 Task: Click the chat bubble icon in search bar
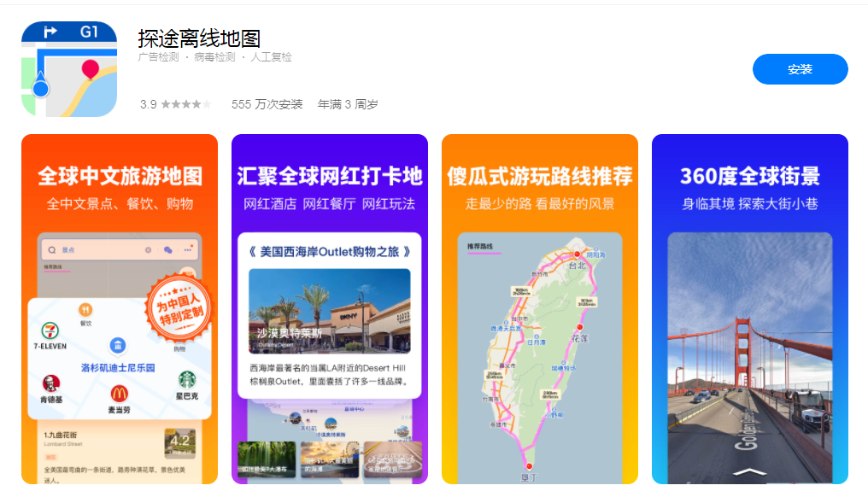[168, 250]
